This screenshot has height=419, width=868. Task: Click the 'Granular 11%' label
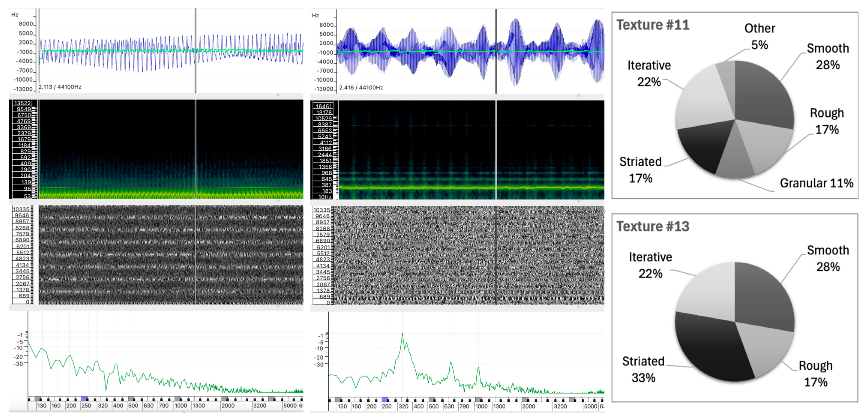click(x=816, y=183)
